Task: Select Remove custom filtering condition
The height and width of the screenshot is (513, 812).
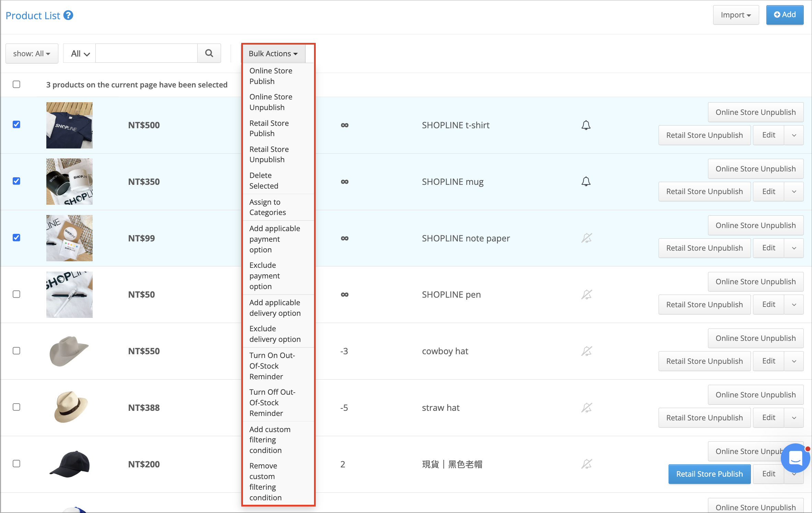Action: pyautogui.click(x=278, y=481)
